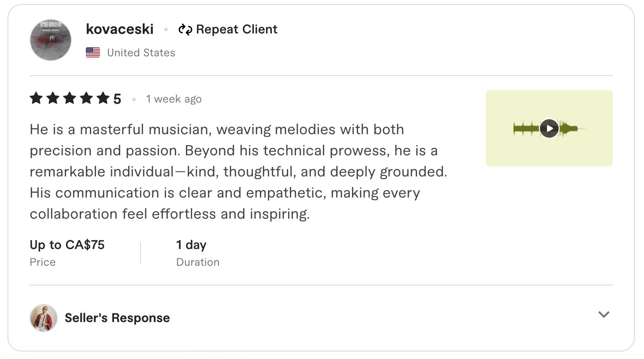Click the separator dot beside the rating
Screen dimensions: 644x359
pos(134,99)
